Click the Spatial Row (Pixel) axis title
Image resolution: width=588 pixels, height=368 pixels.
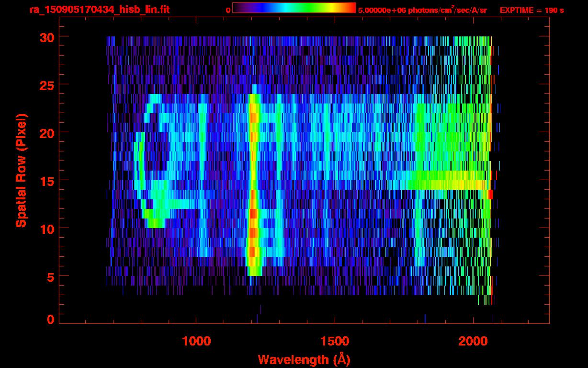point(21,170)
